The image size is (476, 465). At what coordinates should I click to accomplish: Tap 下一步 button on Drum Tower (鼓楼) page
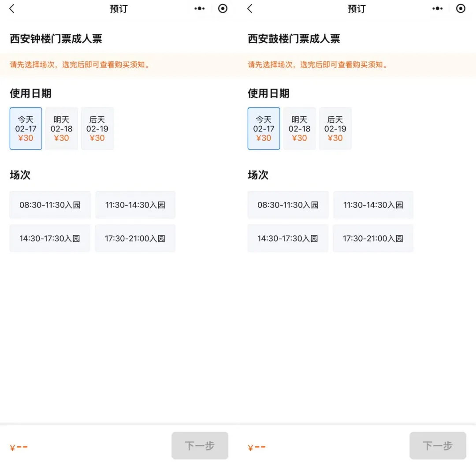pyautogui.click(x=438, y=446)
